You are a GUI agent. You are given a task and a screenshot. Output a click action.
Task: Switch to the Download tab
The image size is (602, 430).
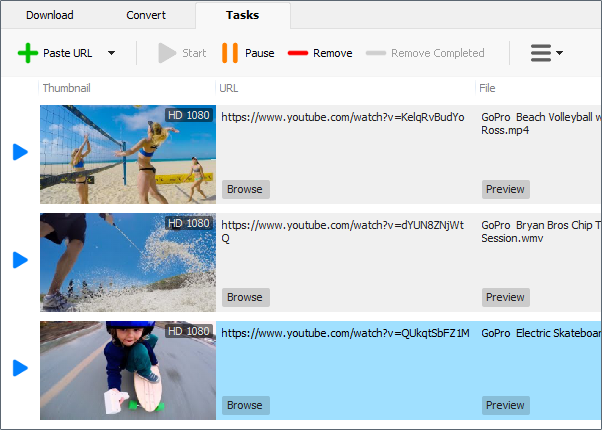(x=50, y=15)
